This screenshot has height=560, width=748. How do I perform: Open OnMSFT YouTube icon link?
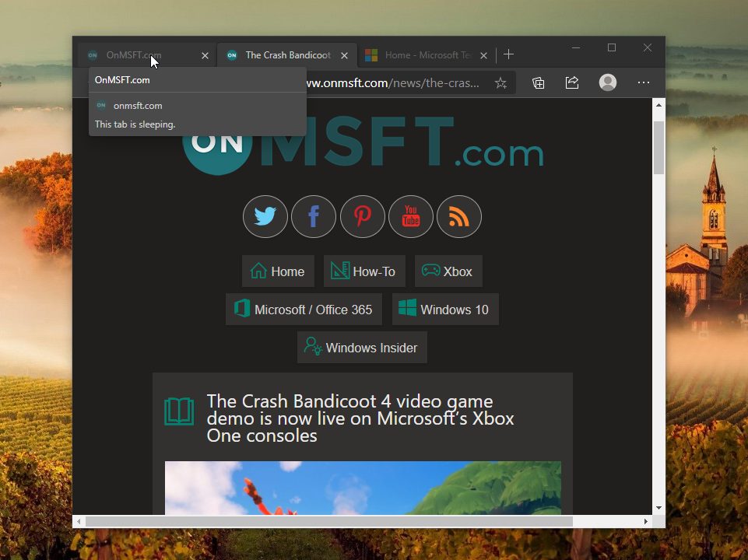tap(411, 216)
